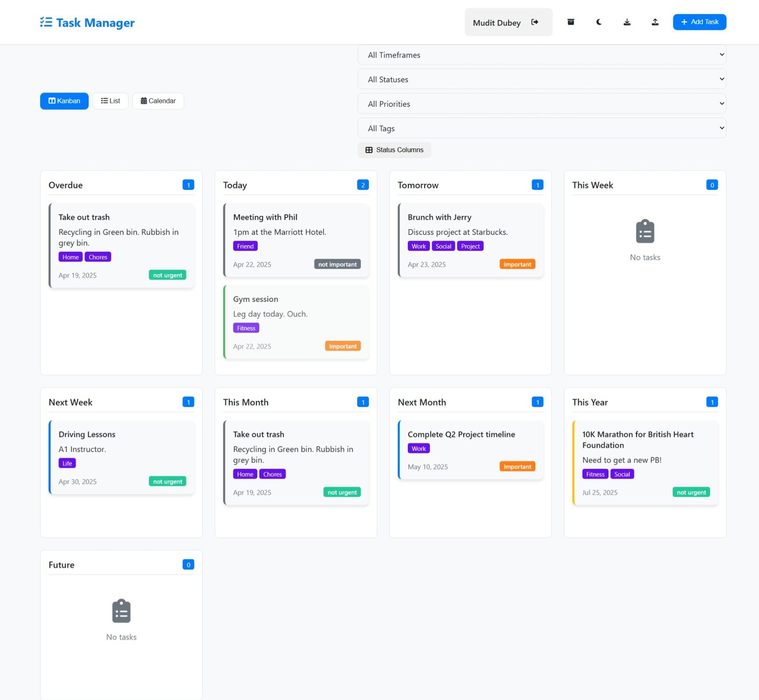Click the Mudit Dubey account button
759x700 pixels.
[497, 22]
